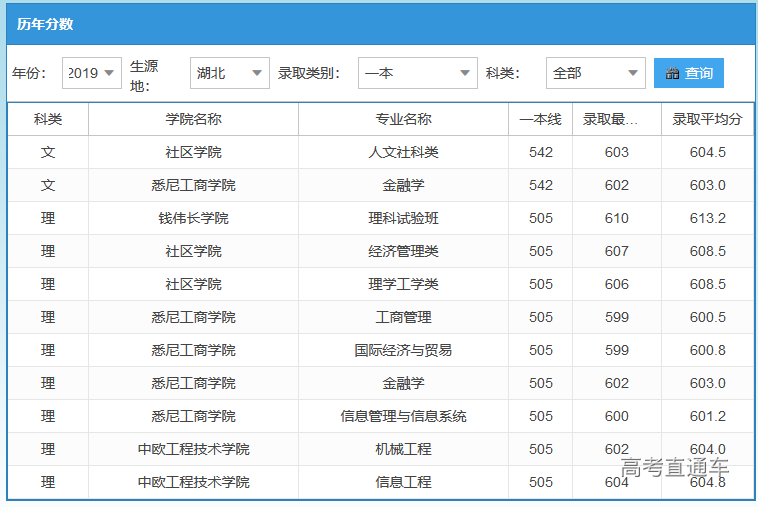This screenshot has width=758, height=507.
Task: Expand the 科类 全部 dropdown
Action: (596, 73)
